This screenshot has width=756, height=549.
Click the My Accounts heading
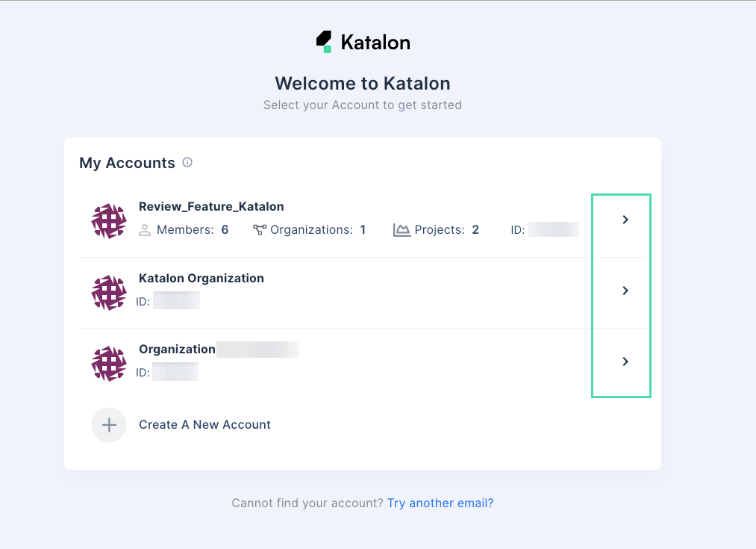(x=128, y=162)
